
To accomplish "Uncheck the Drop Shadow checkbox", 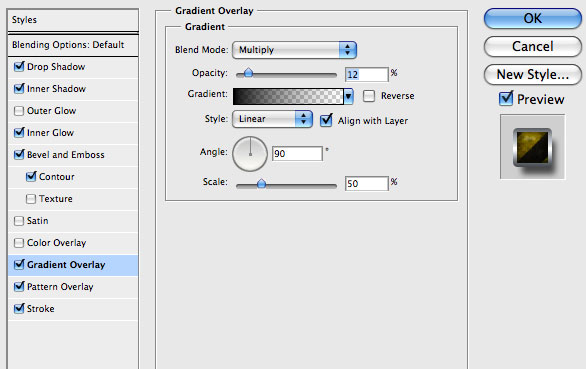I will tap(19, 67).
